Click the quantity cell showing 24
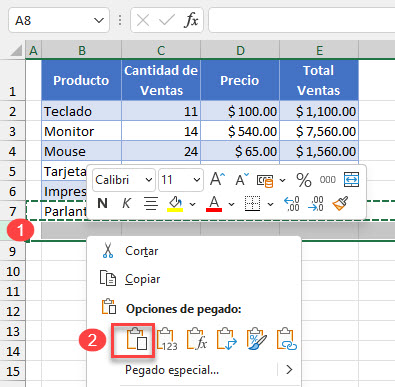The width and height of the screenshot is (395, 387). (161, 151)
